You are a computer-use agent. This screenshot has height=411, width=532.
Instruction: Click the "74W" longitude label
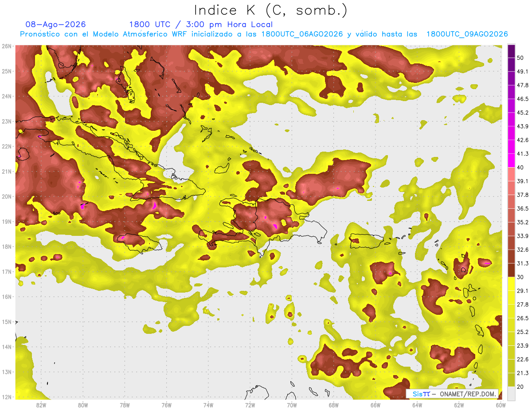pyautogui.click(x=208, y=405)
